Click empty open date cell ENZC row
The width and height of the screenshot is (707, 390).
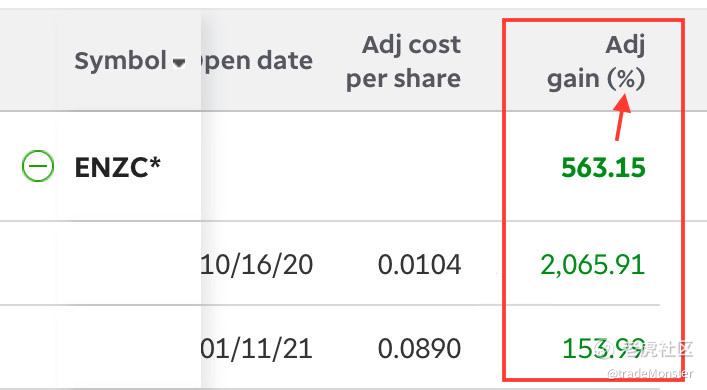[x=257, y=166]
